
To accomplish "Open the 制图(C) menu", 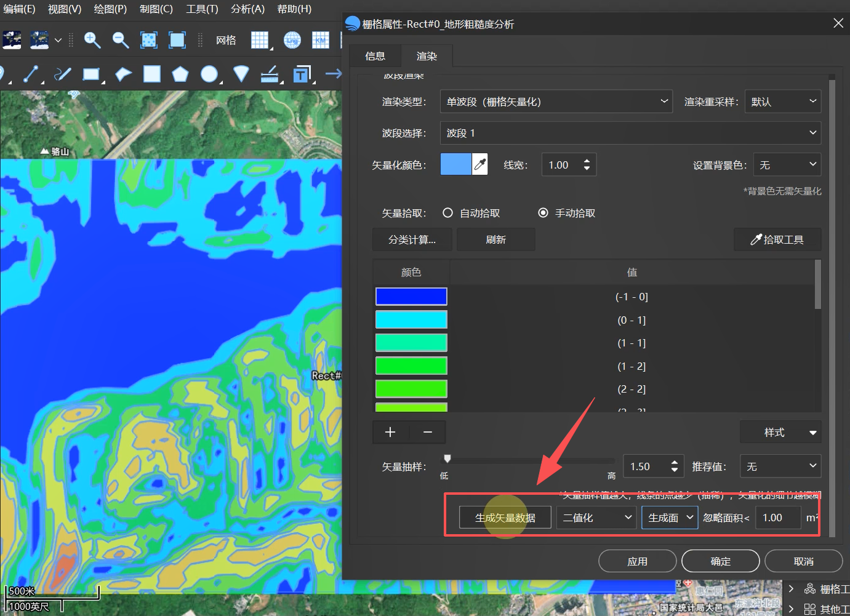I will [x=156, y=9].
